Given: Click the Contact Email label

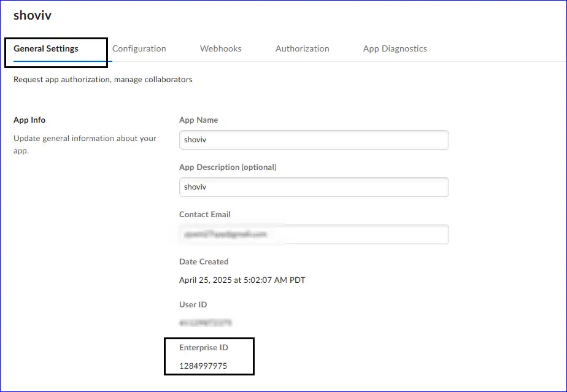Looking at the screenshot, I should [x=205, y=215].
